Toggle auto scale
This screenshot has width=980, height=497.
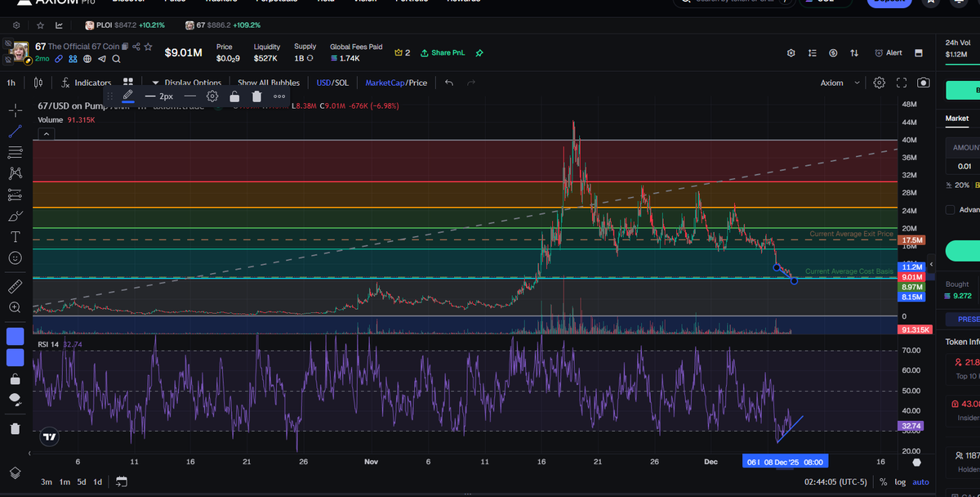920,482
